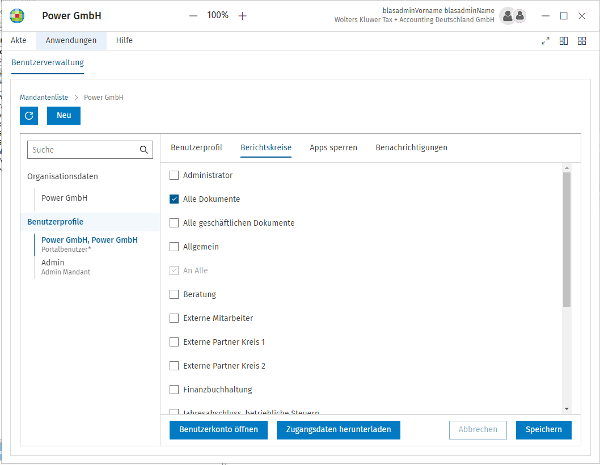
Task: Check the Externe Mitarbeiter checkbox
Action: tap(174, 318)
